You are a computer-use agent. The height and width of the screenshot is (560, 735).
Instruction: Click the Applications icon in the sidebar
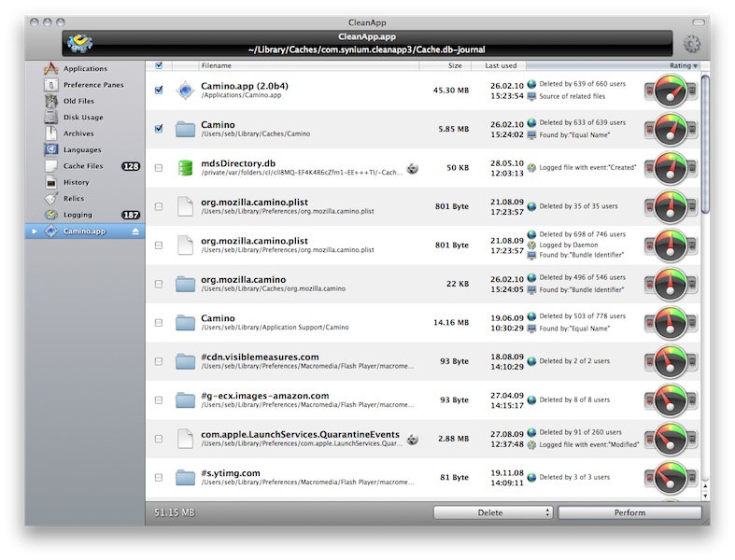tap(52, 69)
